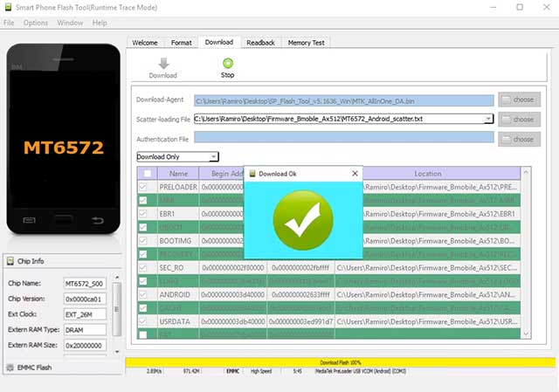
Task: Switch to the Memory Test tab
Action: click(x=307, y=43)
